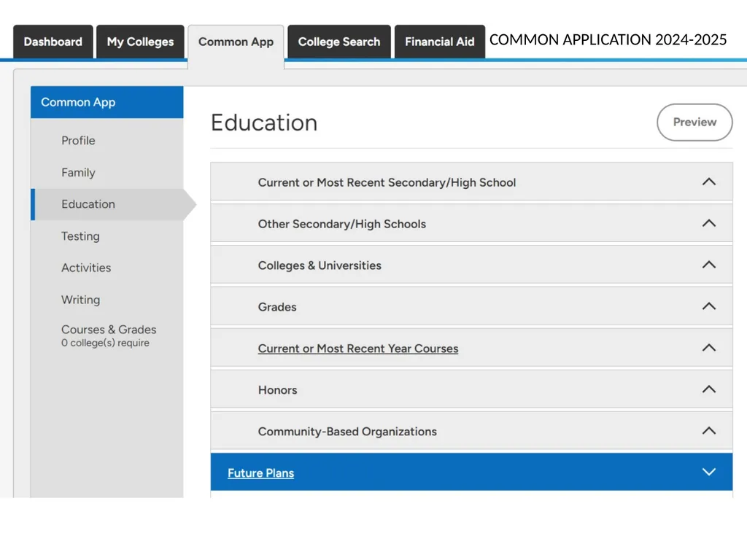Viewport: 747px width, 560px height.
Task: Switch to the My Colleges tab
Action: coord(140,42)
